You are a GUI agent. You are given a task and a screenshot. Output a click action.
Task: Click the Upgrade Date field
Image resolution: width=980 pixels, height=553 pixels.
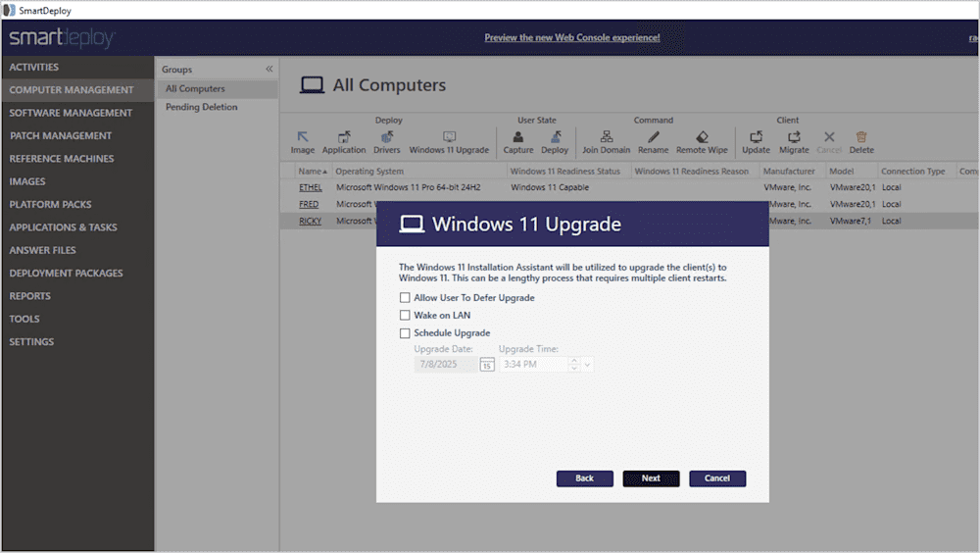pyautogui.click(x=446, y=365)
